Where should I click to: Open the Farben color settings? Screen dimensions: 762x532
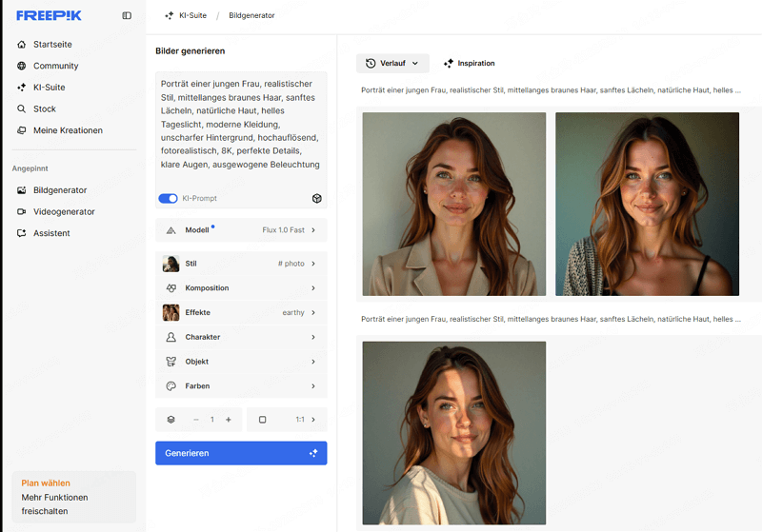[x=241, y=386]
